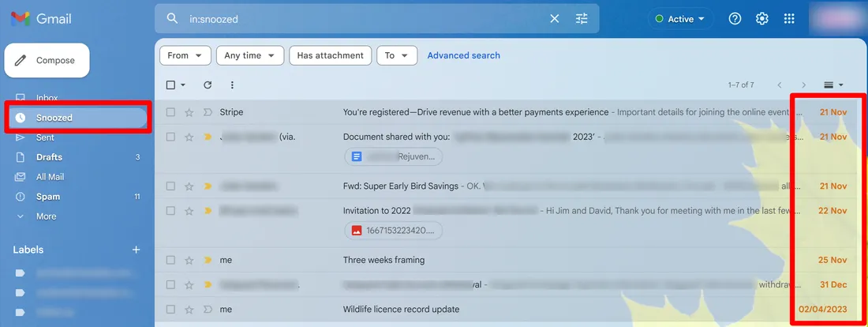868x327 pixels.
Task: Open the More vertical dots menu
Action: pyautogui.click(x=232, y=85)
